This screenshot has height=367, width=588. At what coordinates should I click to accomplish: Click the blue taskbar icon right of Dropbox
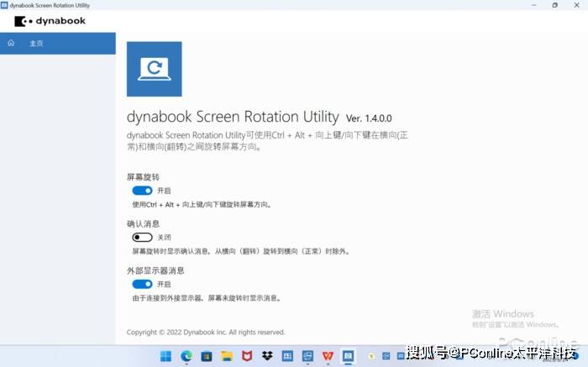coord(287,356)
